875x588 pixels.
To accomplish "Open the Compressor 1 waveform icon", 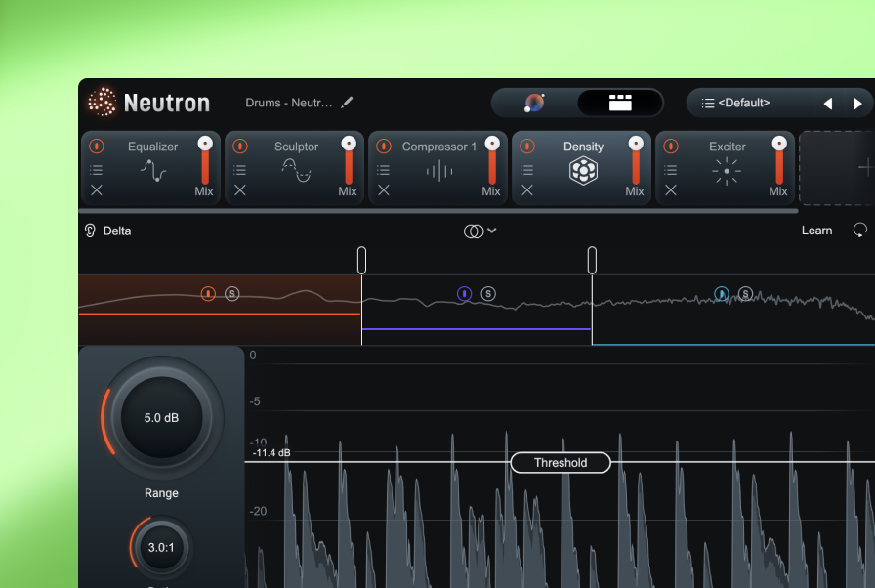I will (x=439, y=172).
